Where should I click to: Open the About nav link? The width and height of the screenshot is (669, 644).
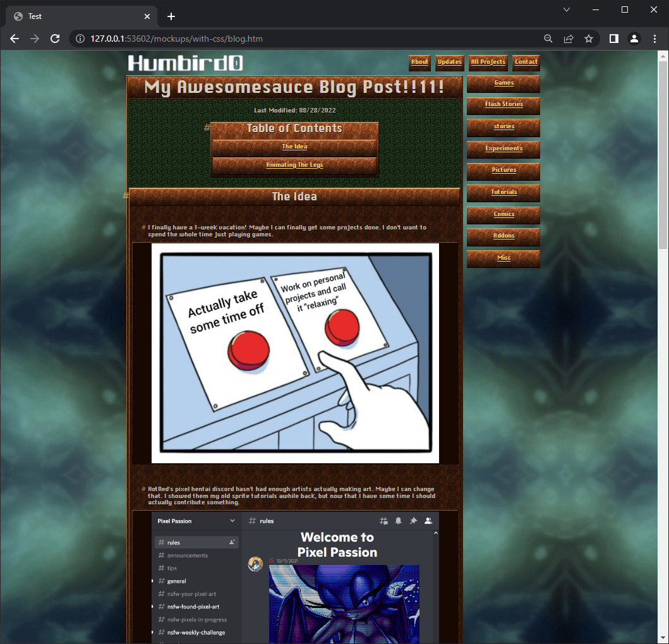point(419,62)
